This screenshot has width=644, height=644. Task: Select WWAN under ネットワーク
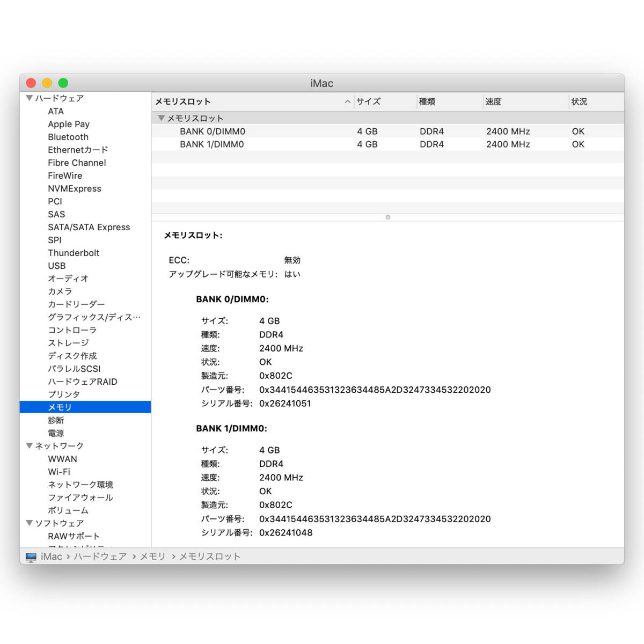point(62,459)
